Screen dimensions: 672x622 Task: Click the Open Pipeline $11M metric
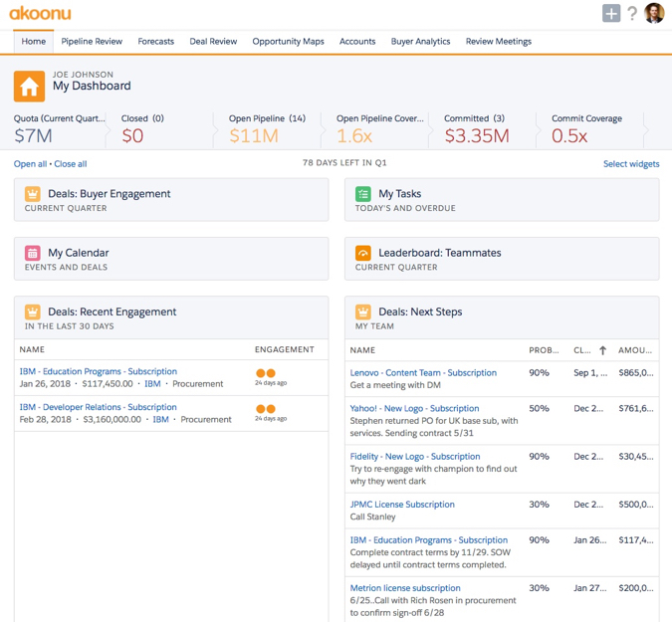tap(267, 129)
